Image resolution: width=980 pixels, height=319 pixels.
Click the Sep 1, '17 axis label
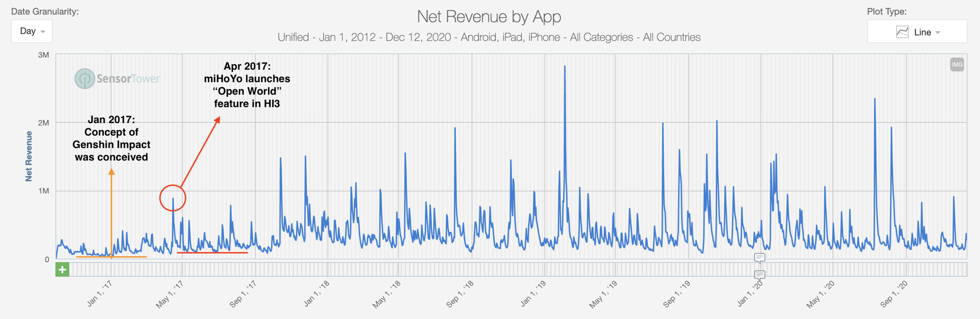(243, 294)
